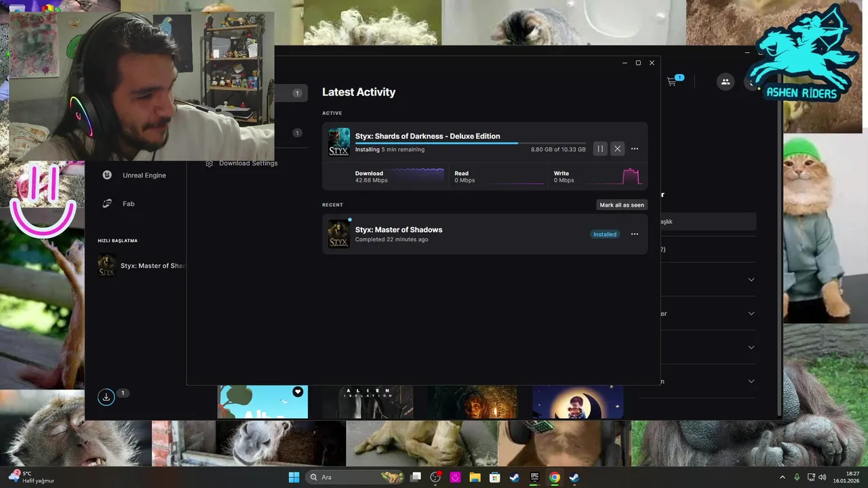This screenshot has width=868, height=488.
Task: Click the Styx: Shards of Darkness cover thumbnail
Action: tap(339, 142)
